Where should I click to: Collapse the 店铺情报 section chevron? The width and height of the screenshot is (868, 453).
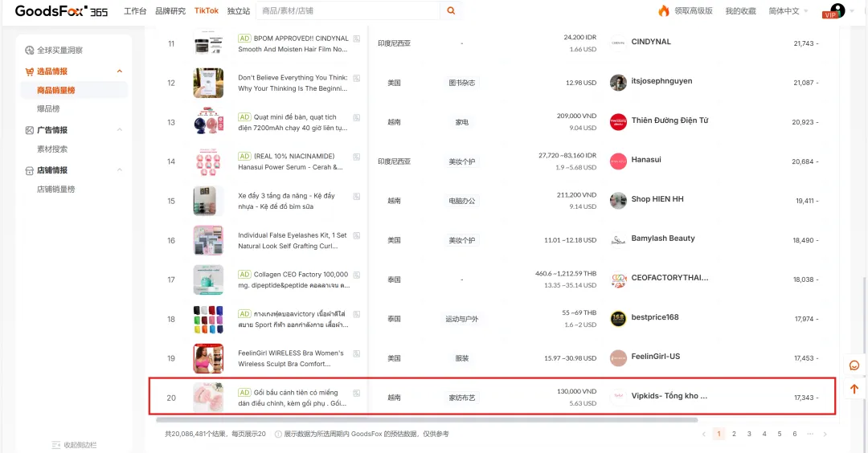pos(120,170)
